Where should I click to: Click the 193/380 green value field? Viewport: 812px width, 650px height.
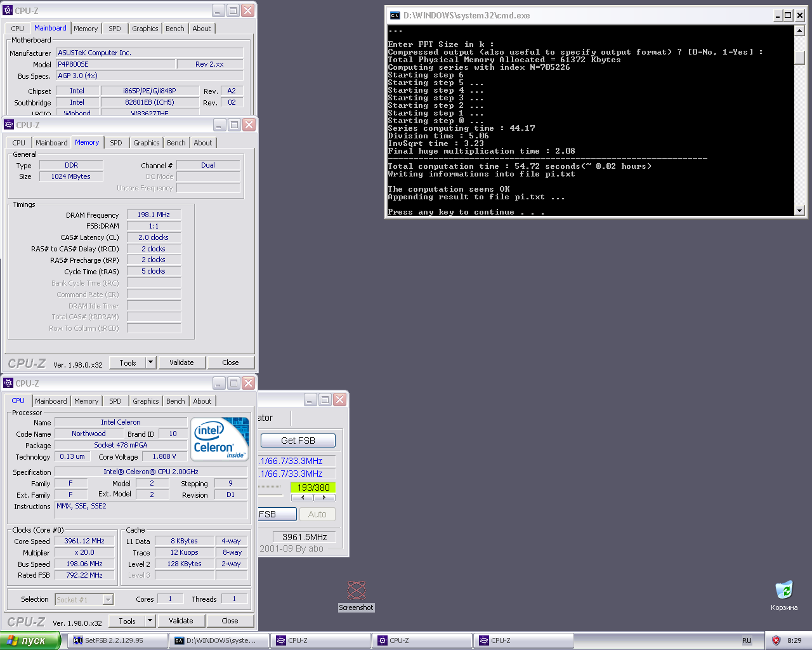click(313, 487)
